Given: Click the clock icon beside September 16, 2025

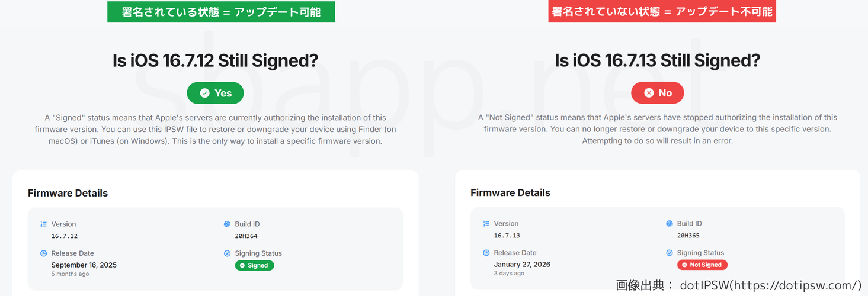Looking at the screenshot, I should (43, 253).
